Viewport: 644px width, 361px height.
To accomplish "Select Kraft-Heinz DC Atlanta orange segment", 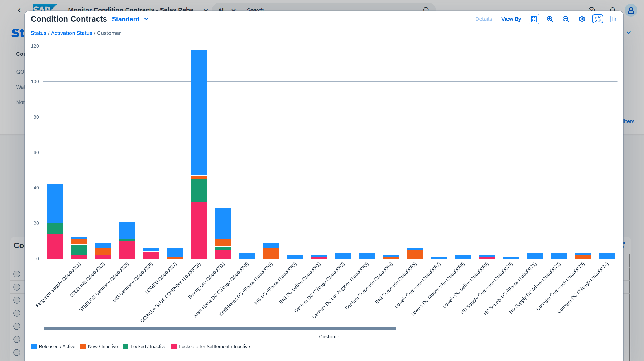I will coord(271,253).
